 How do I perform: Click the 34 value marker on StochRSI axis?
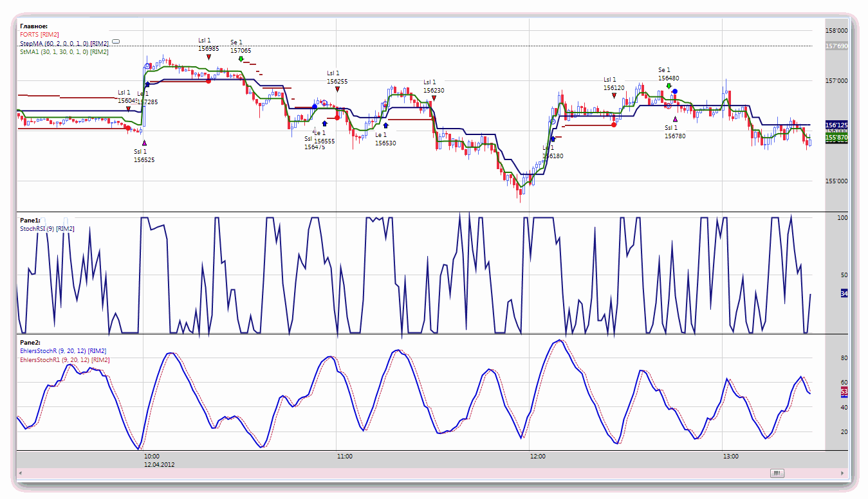pyautogui.click(x=844, y=293)
